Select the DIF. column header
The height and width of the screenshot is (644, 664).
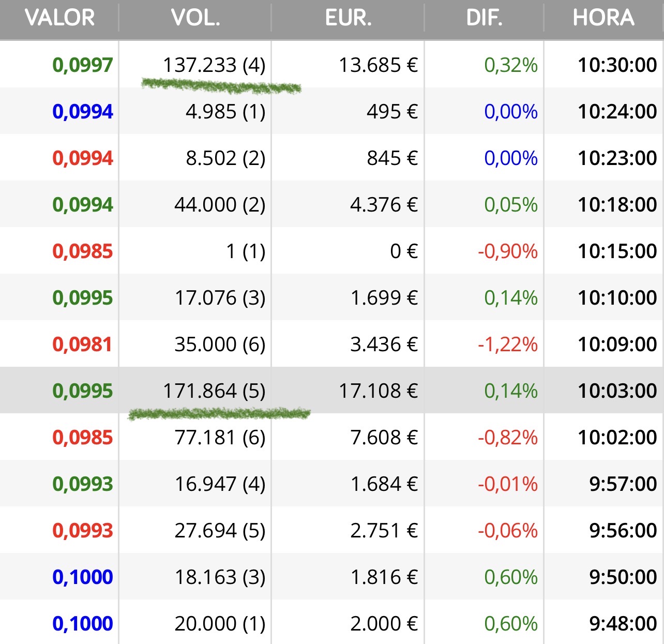tap(484, 18)
